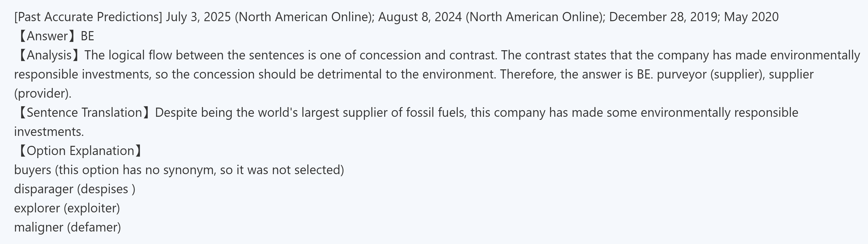Click the "disparager (despises)" option line

tap(75, 189)
